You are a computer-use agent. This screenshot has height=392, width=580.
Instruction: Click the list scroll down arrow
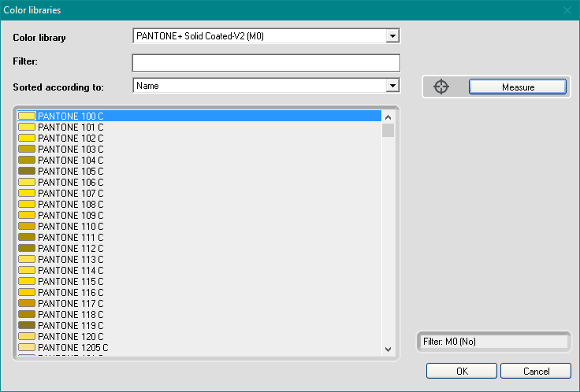pyautogui.click(x=388, y=349)
